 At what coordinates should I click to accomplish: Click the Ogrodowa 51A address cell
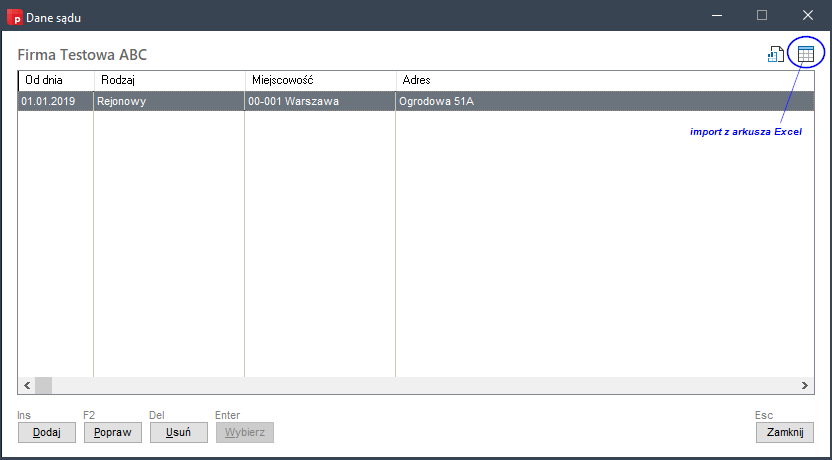600,101
